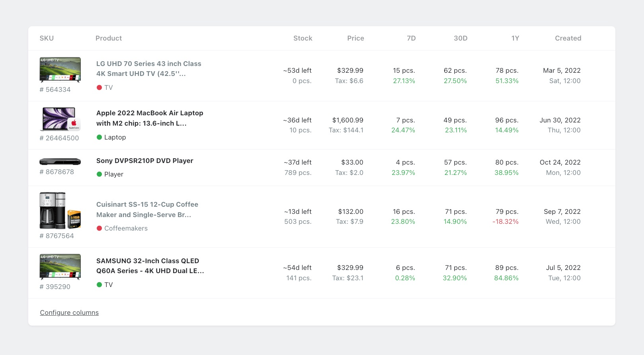
Task: Click the 27.50% 30D growth value
Action: tap(455, 81)
